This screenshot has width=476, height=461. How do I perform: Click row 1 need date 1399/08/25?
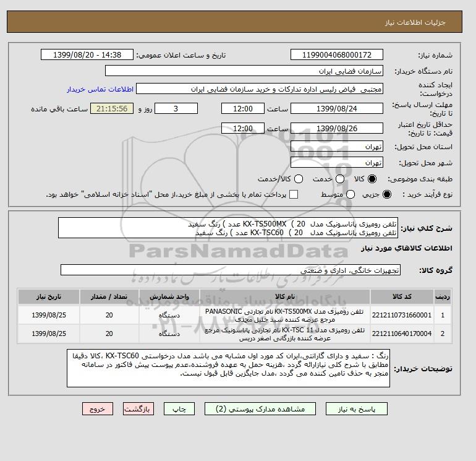click(x=49, y=315)
